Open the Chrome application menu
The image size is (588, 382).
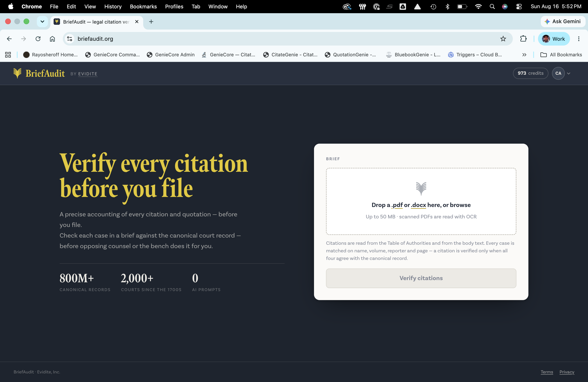[x=32, y=6]
